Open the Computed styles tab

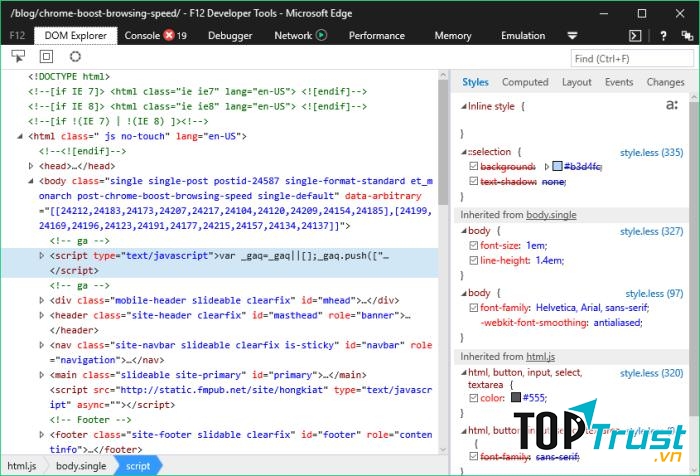click(524, 82)
